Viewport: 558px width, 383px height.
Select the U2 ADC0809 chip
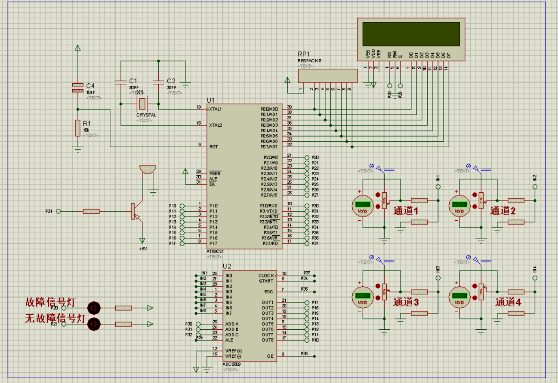(249, 316)
